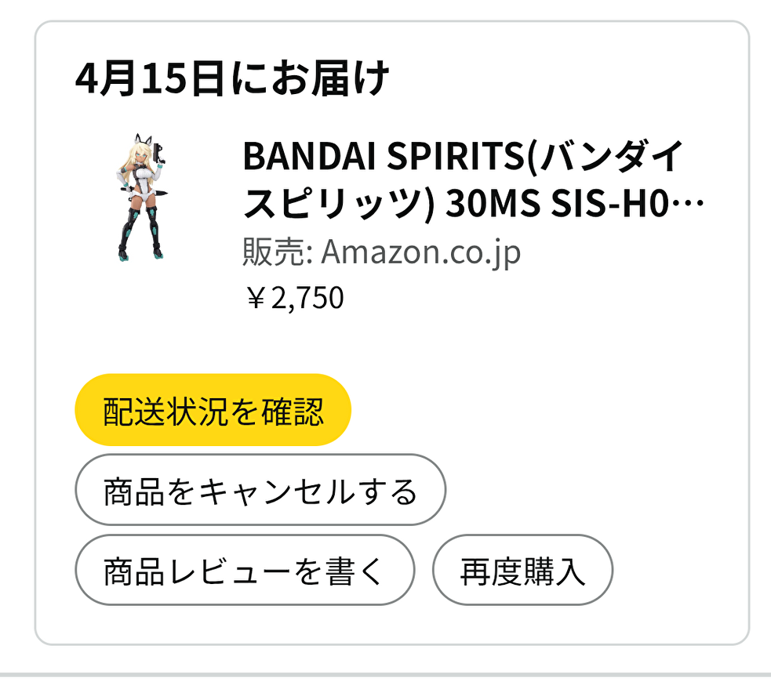This screenshot has height=700, width=771.
Task: Select the 再度購入 button
Action: 522,571
